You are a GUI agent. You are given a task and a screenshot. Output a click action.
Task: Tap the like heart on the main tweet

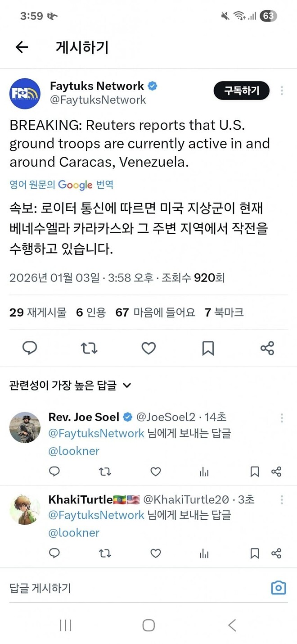pos(148,348)
